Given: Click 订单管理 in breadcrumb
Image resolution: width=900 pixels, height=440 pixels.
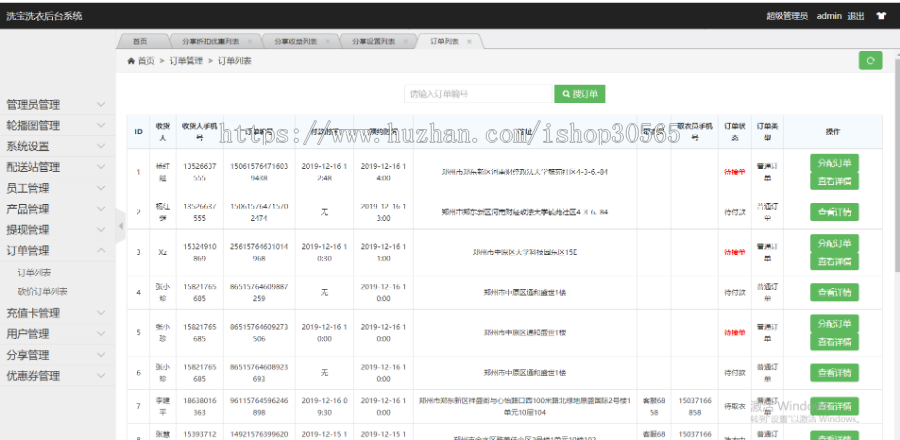Looking at the screenshot, I should tap(186, 61).
